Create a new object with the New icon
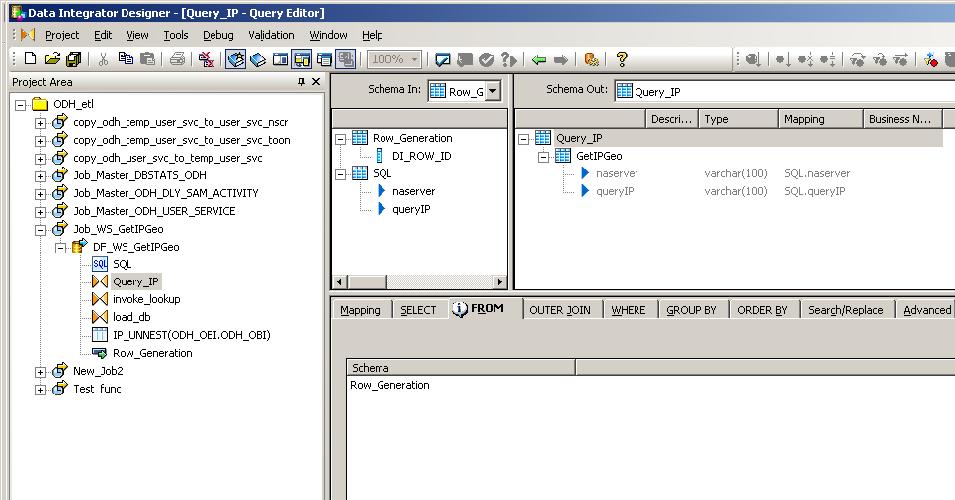This screenshot has height=500, width=955. 30,59
